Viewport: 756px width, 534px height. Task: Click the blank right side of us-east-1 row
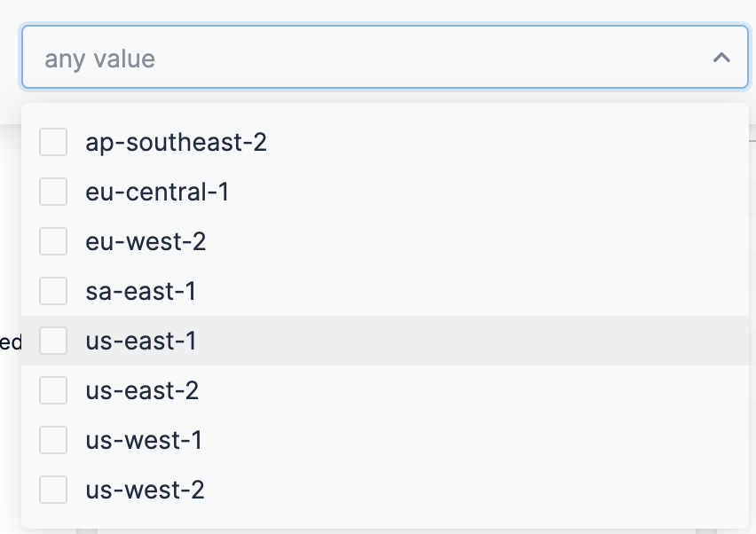[x=532, y=341]
